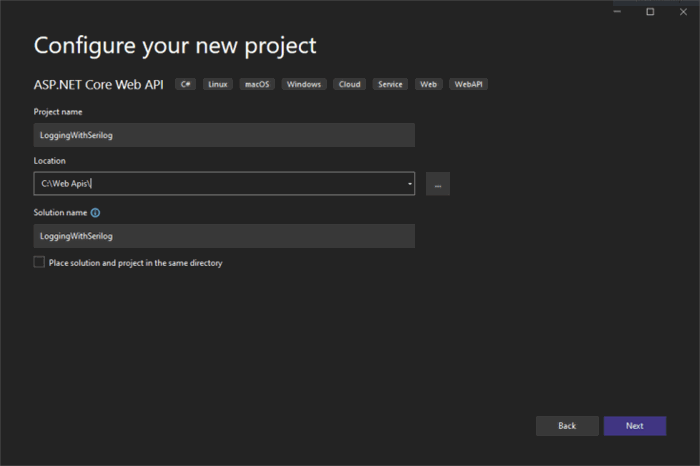
Task: Go to the Next step
Action: pos(635,426)
